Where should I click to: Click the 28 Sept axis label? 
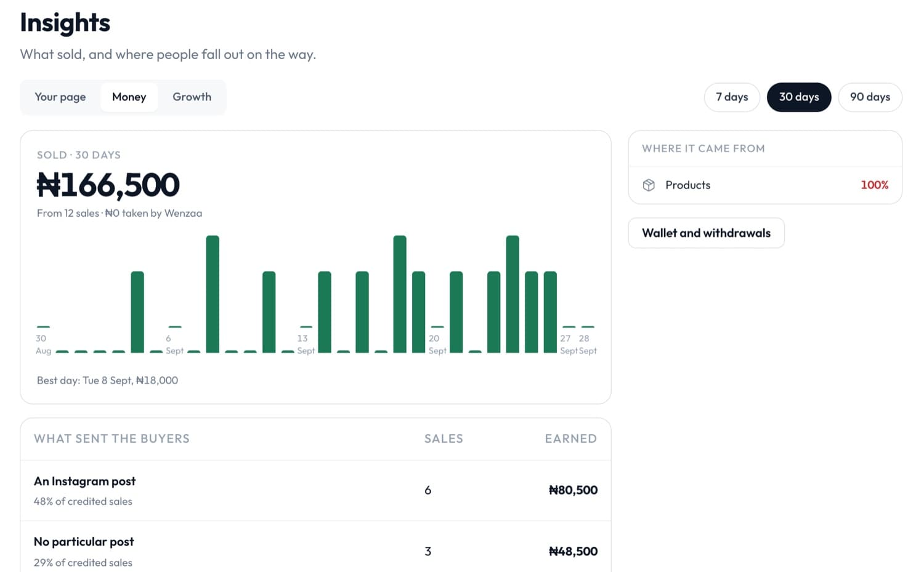point(588,344)
